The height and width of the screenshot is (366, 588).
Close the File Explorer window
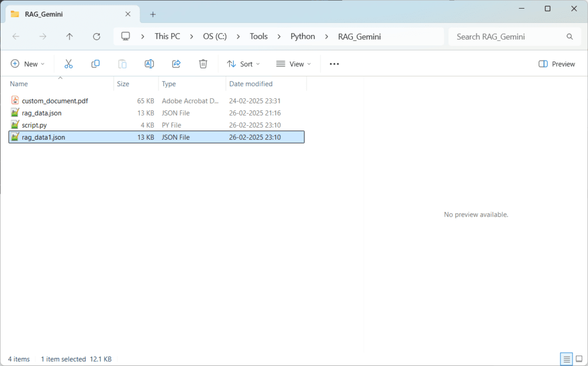click(574, 9)
